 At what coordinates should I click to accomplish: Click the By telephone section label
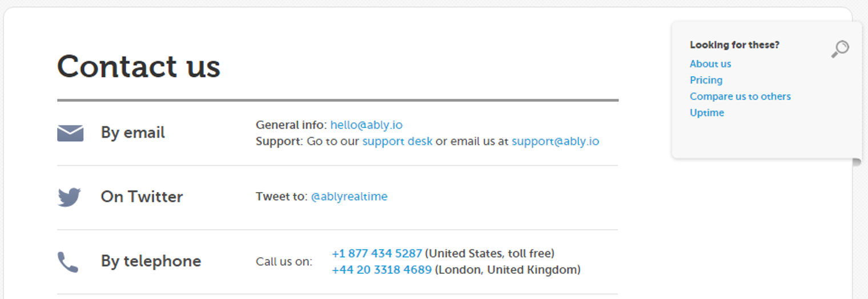(x=151, y=261)
